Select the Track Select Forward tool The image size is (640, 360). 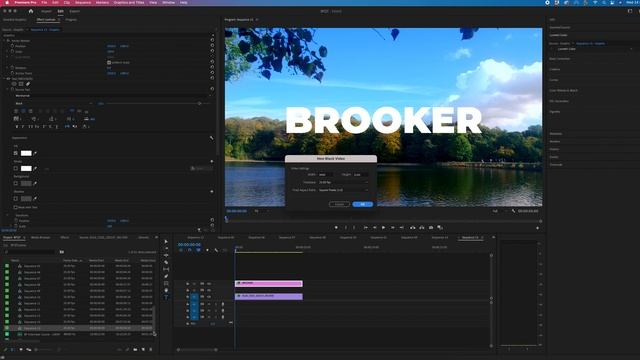(x=166, y=249)
